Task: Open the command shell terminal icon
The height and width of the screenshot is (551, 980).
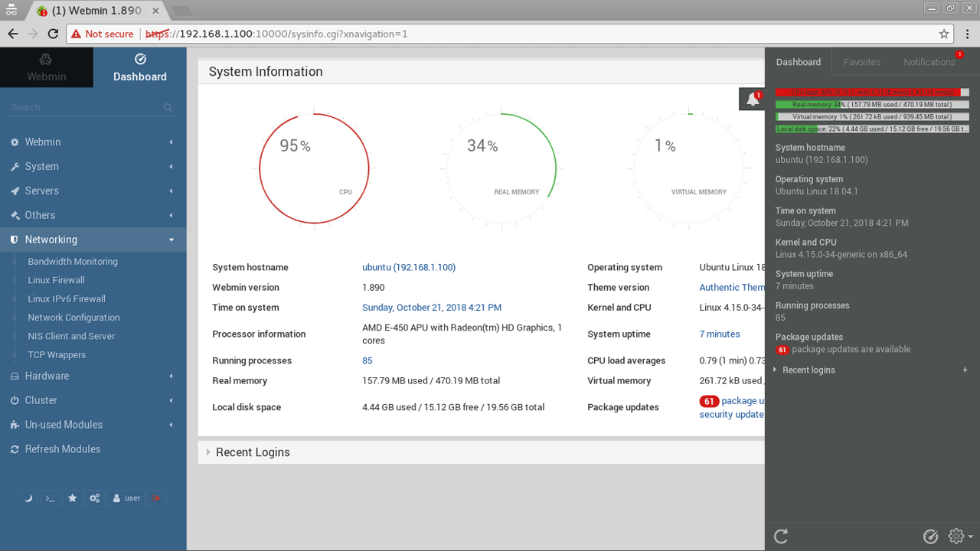Action: (50, 498)
